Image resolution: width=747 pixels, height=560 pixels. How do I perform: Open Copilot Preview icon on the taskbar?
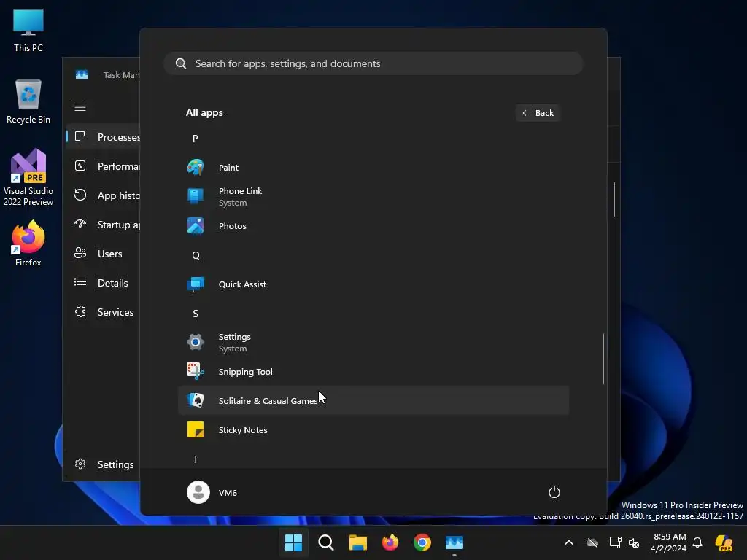[x=724, y=542]
